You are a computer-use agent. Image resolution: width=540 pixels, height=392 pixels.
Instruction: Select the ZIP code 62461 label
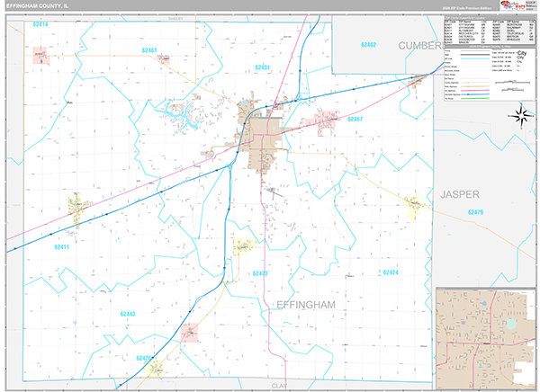(150, 50)
